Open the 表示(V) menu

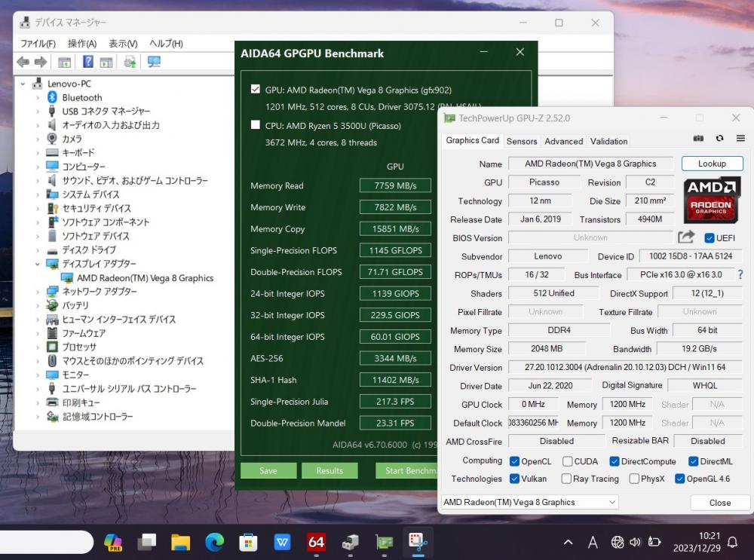123,44
